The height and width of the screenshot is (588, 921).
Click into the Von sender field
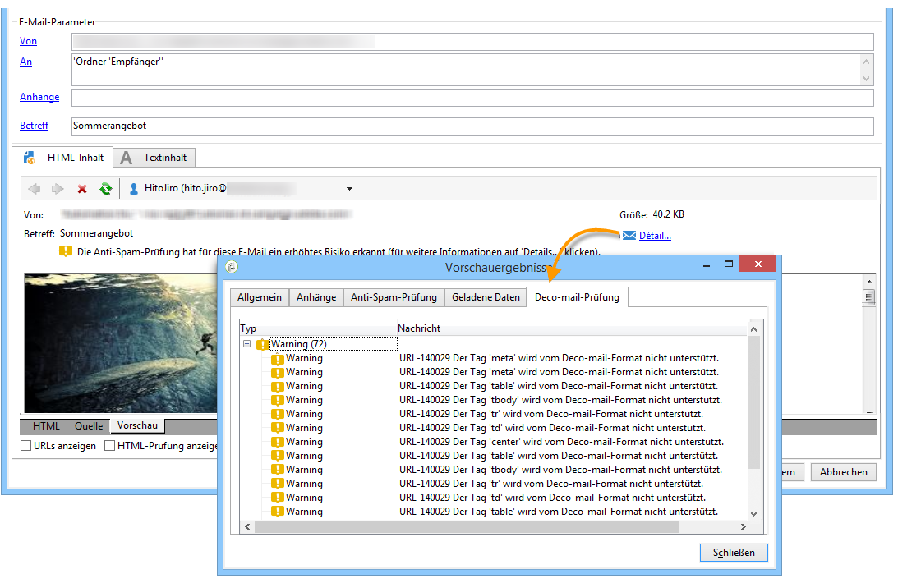473,42
